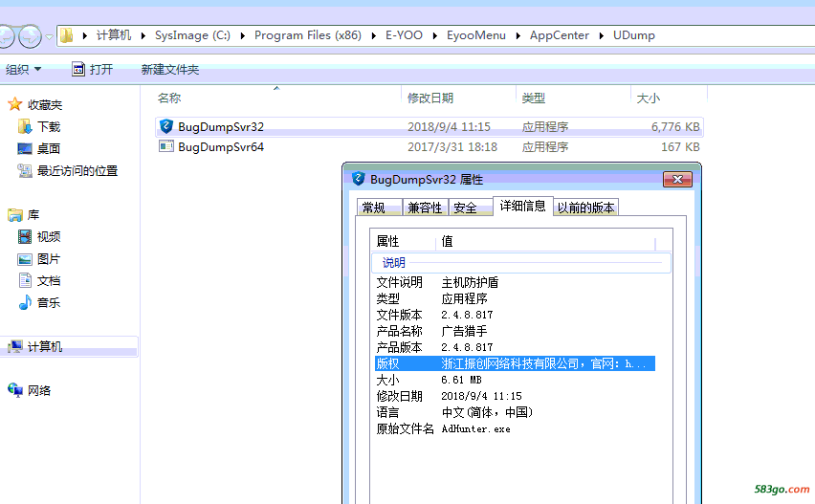The image size is (815, 504).
Task: Open the 以前的版本 (Previous Versions) tab
Action: (585, 208)
